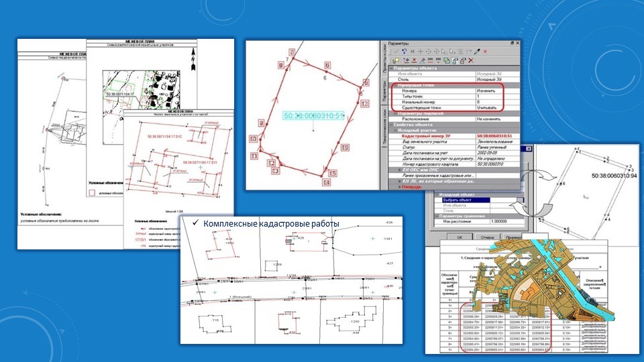Click the eyedropper icon in Параметры toolbar
The image size is (644, 362).
coord(477,52)
